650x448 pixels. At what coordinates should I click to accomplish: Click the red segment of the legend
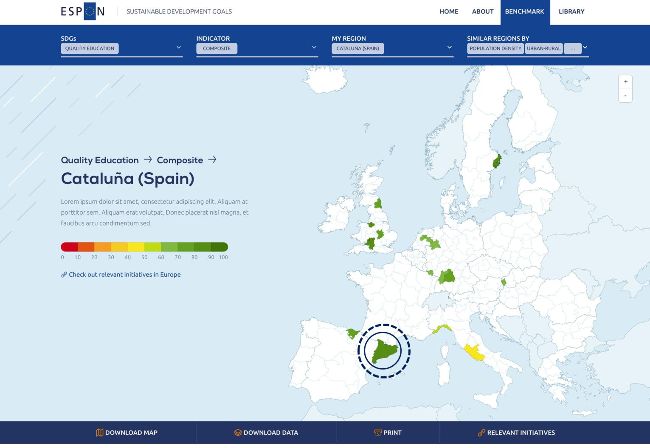coord(69,247)
